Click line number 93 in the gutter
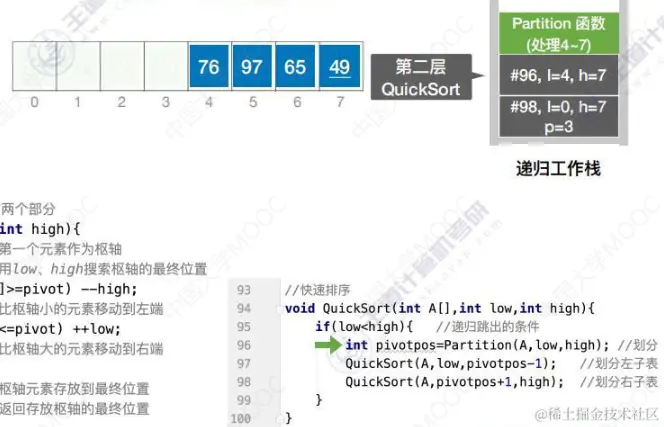 click(244, 290)
